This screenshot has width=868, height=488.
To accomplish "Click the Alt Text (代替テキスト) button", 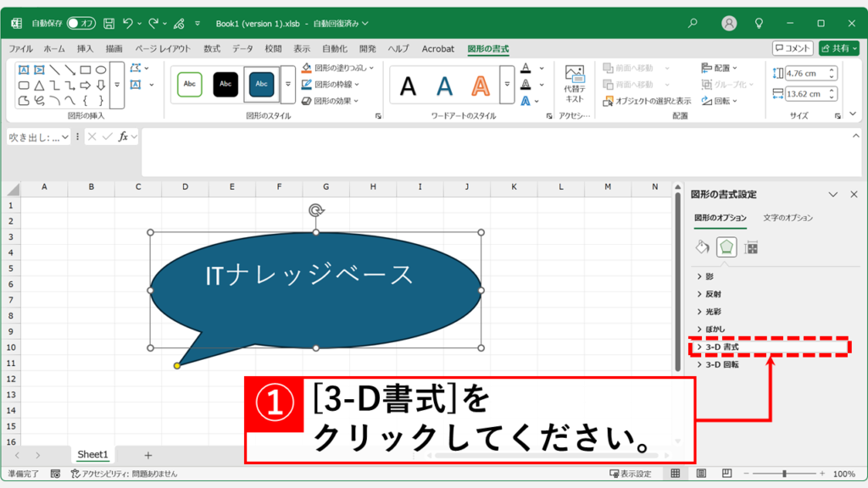I will [574, 84].
